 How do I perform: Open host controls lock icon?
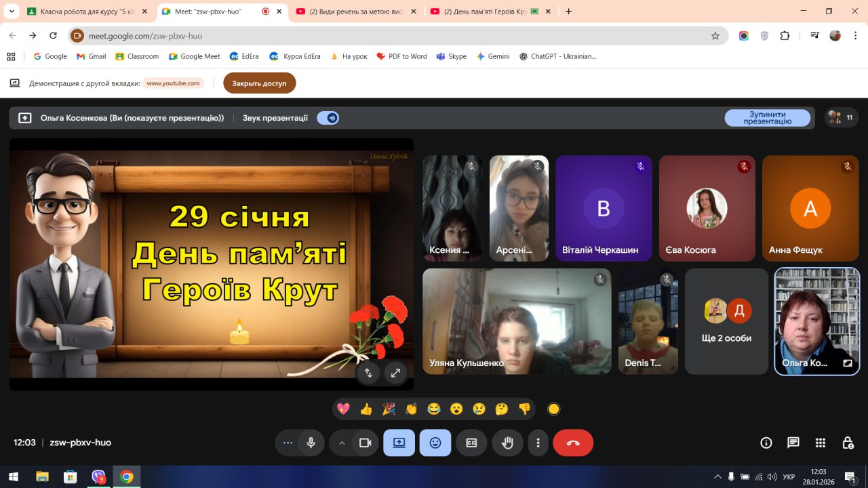(848, 443)
